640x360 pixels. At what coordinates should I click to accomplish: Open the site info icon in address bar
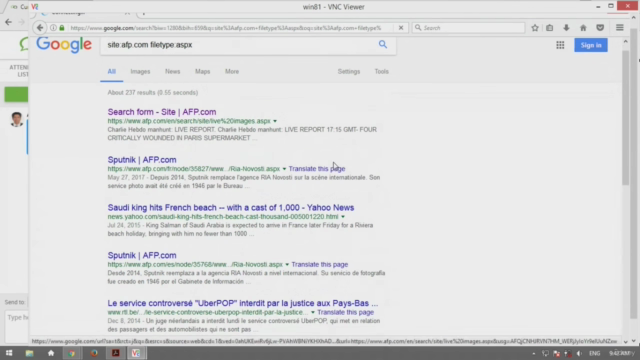(53, 28)
